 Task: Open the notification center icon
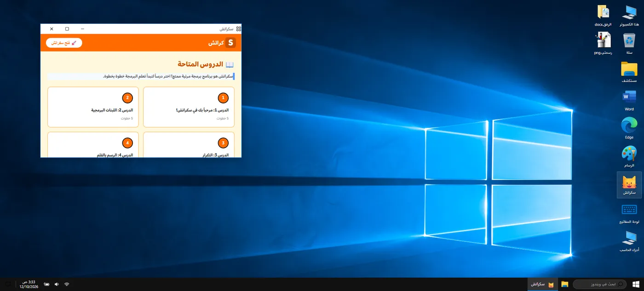[8, 284]
